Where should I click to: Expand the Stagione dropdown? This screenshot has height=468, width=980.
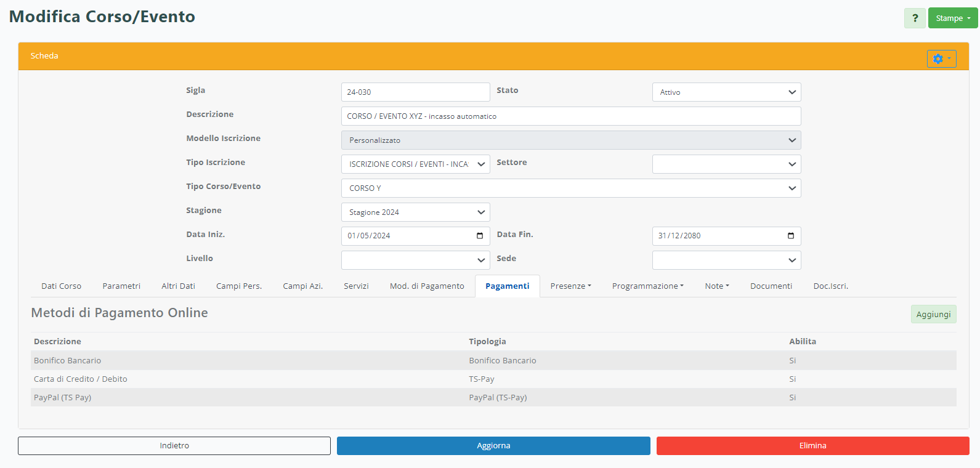click(415, 212)
